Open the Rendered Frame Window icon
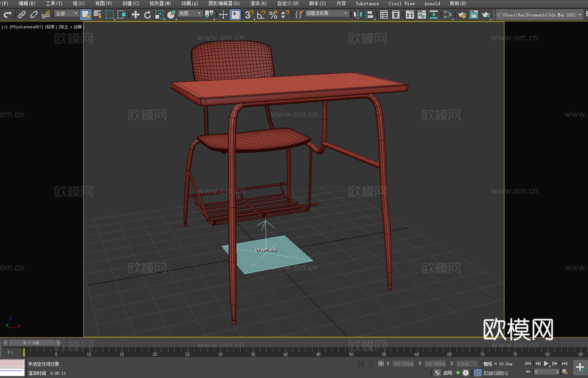This screenshot has width=588, height=378. pos(474,14)
